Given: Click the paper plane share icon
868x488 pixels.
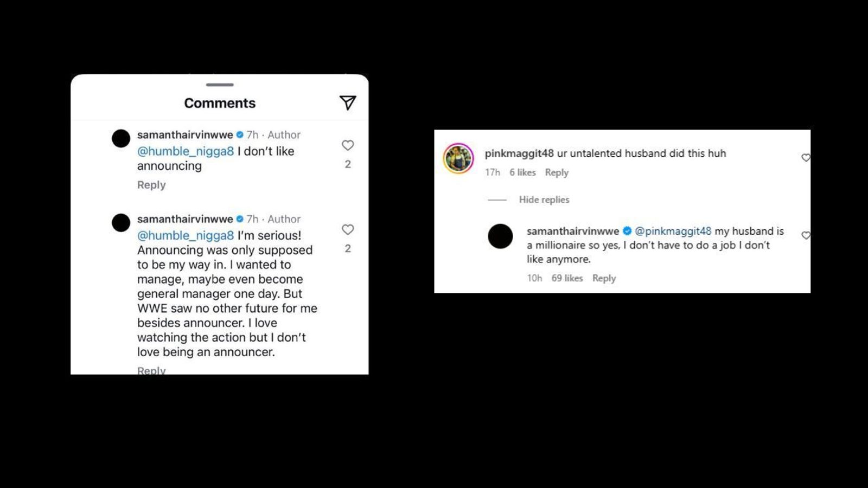Looking at the screenshot, I should coord(347,102).
